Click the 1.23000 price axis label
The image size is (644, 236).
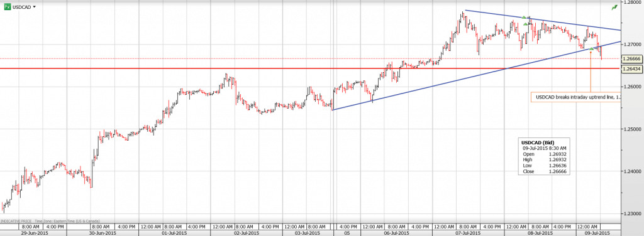[633, 214]
